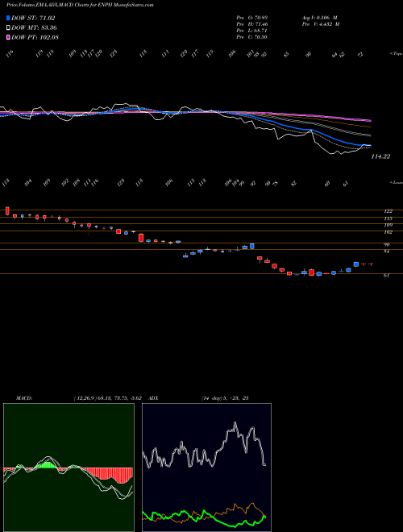This screenshot has width=403, height=532.
Task: Select the 'DOW PT: 102.08' legend text
Action: [x=35, y=37]
